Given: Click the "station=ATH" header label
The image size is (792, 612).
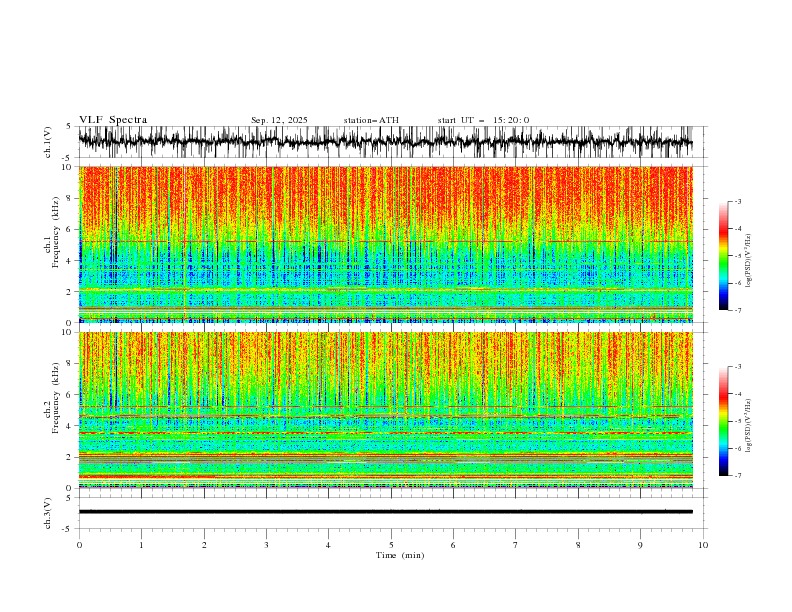Looking at the screenshot, I should [371, 120].
